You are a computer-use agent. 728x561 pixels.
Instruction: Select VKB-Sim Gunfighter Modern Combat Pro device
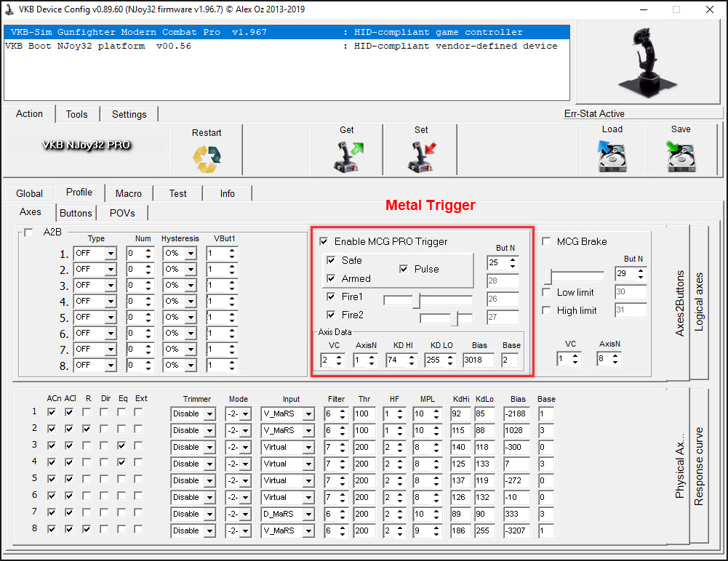[287, 32]
